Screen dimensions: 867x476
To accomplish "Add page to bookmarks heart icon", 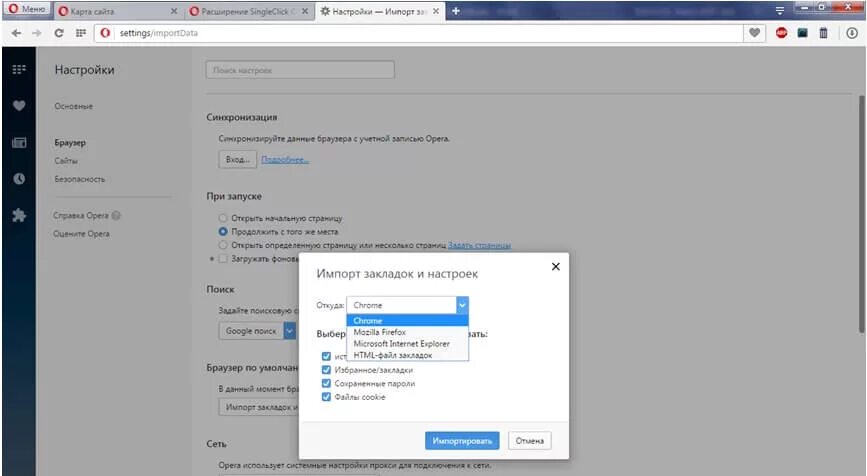I will click(x=754, y=33).
